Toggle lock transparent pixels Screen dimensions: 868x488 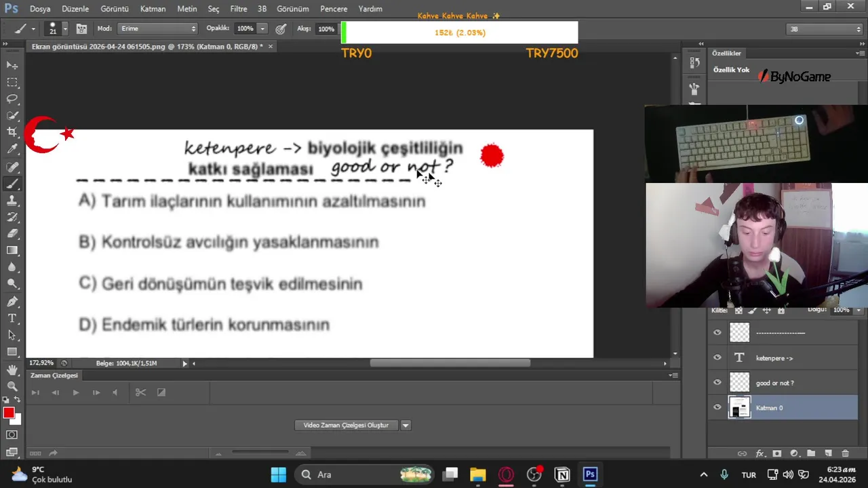click(x=739, y=310)
